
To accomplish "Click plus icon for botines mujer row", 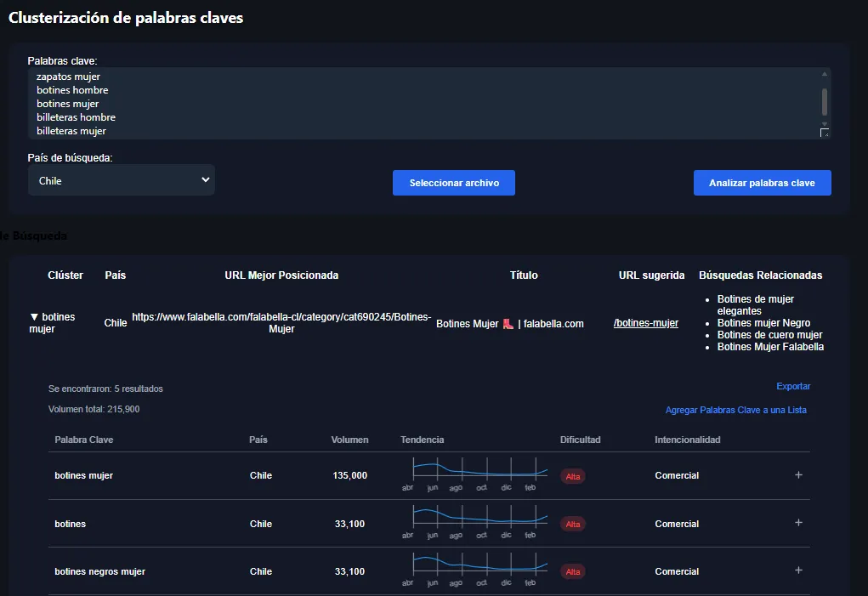I will click(x=798, y=475).
